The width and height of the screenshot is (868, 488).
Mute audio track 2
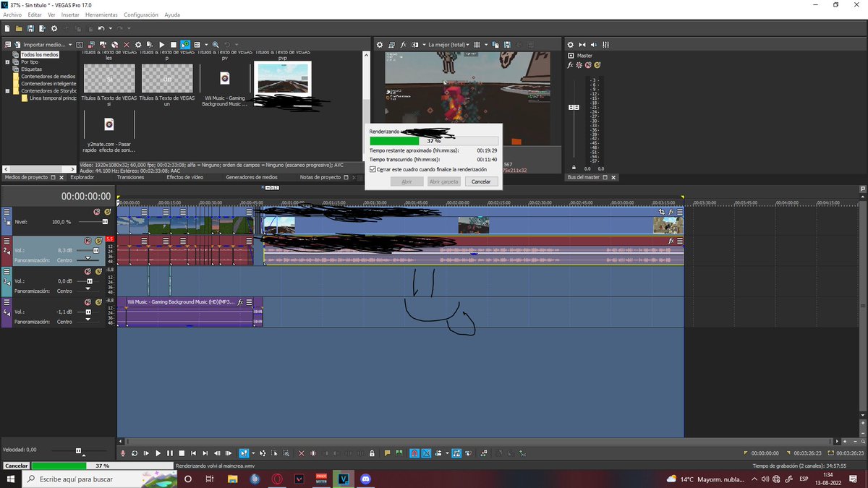point(88,241)
